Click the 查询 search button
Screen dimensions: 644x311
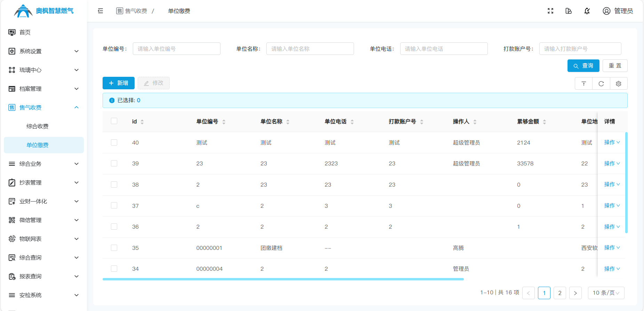point(583,66)
